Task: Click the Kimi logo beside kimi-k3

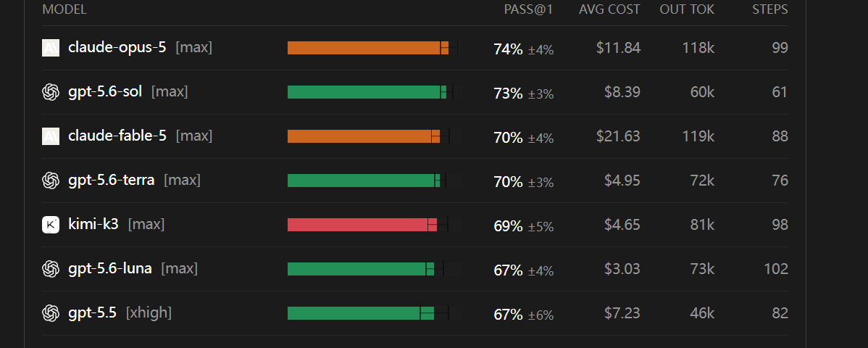Action: point(51,225)
